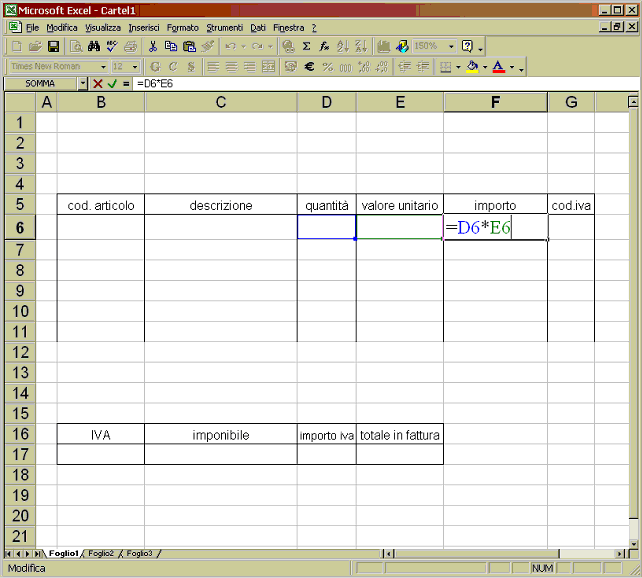Open the font color dropdown arrow

(x=512, y=67)
